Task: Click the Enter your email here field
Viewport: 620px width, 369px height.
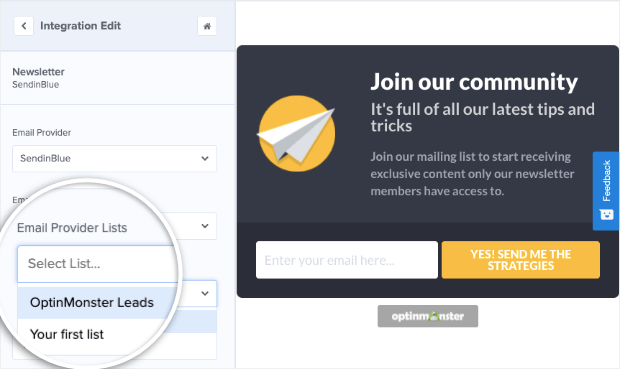Action: click(347, 260)
